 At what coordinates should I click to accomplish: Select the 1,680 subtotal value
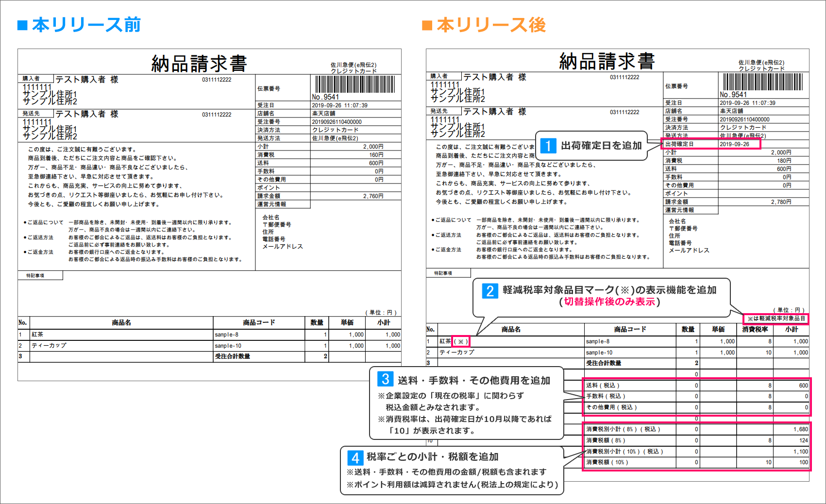point(801,429)
